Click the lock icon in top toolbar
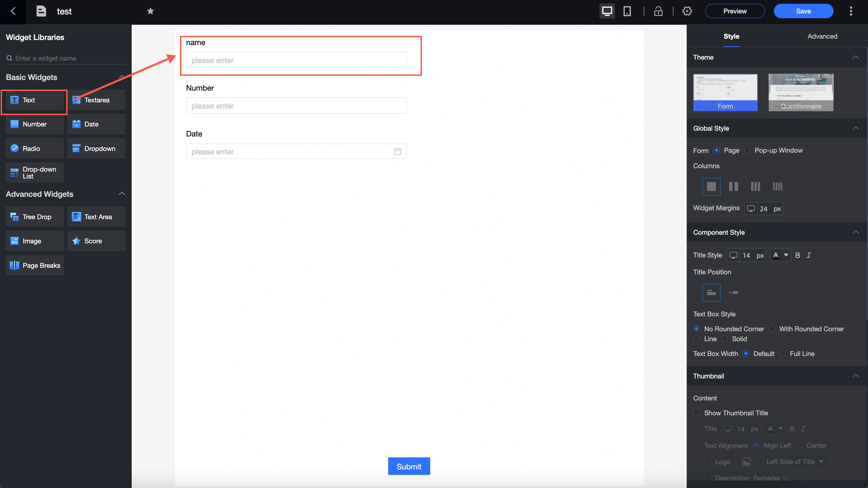The width and height of the screenshot is (868, 488). click(658, 11)
